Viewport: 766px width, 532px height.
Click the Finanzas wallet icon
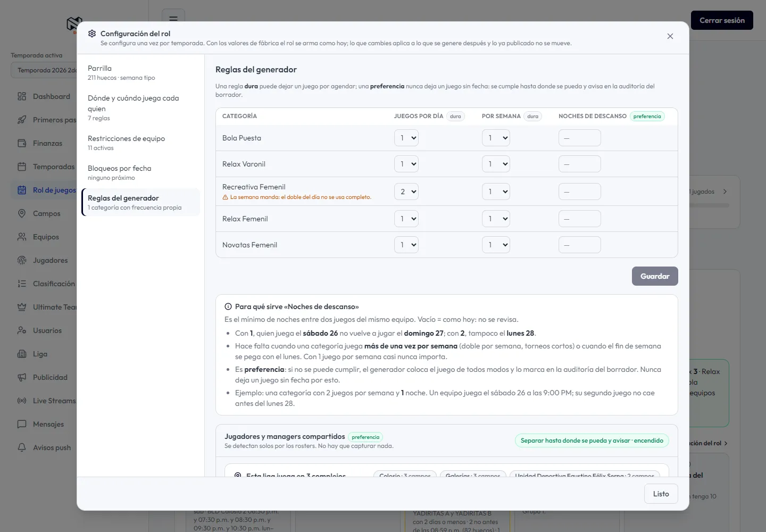click(22, 143)
